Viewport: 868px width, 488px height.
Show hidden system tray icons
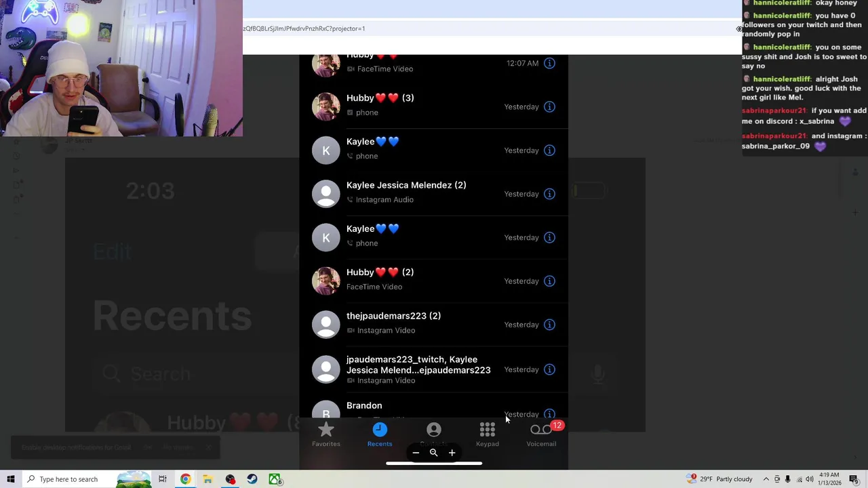(x=766, y=479)
